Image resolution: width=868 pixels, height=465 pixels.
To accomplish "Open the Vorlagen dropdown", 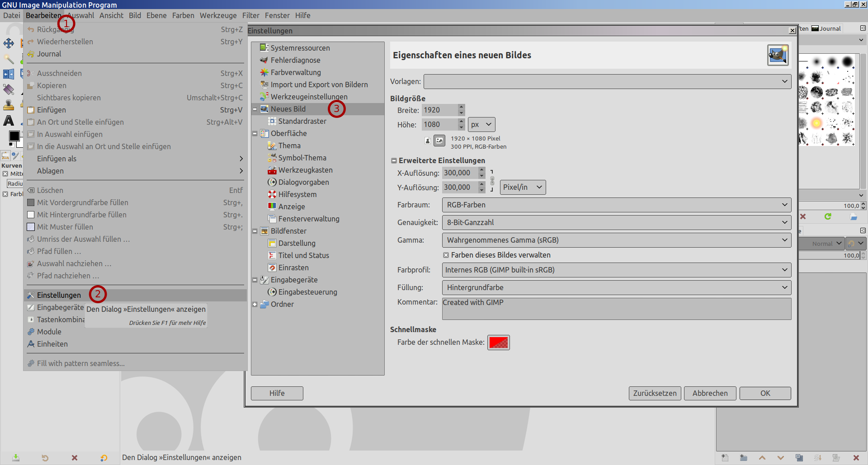I will point(608,82).
